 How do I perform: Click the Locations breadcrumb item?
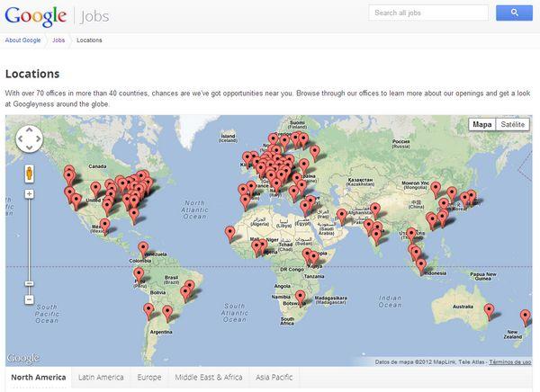coord(89,40)
